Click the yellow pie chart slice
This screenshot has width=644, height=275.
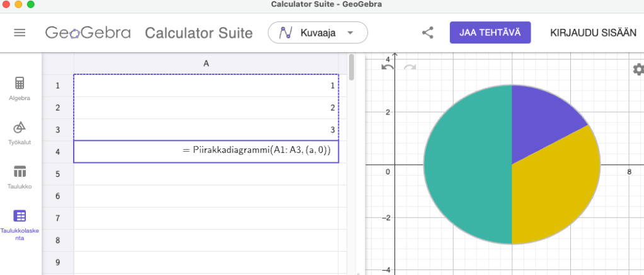coord(555,189)
